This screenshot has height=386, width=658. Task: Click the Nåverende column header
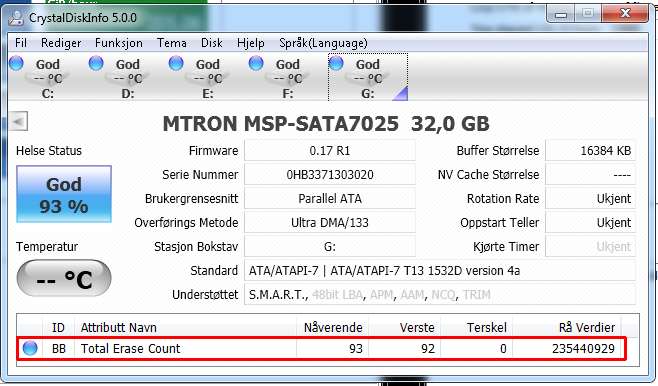click(332, 327)
